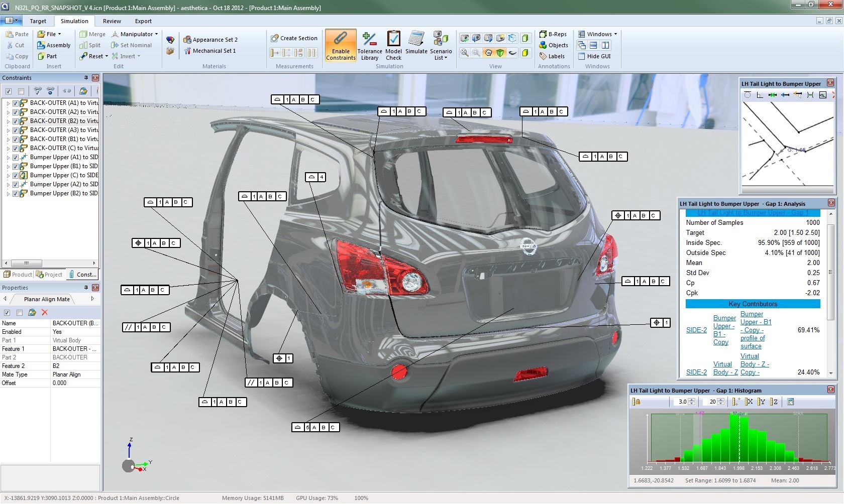Click the Enable Constraints button
This screenshot has width=844, height=504.
coord(340,46)
